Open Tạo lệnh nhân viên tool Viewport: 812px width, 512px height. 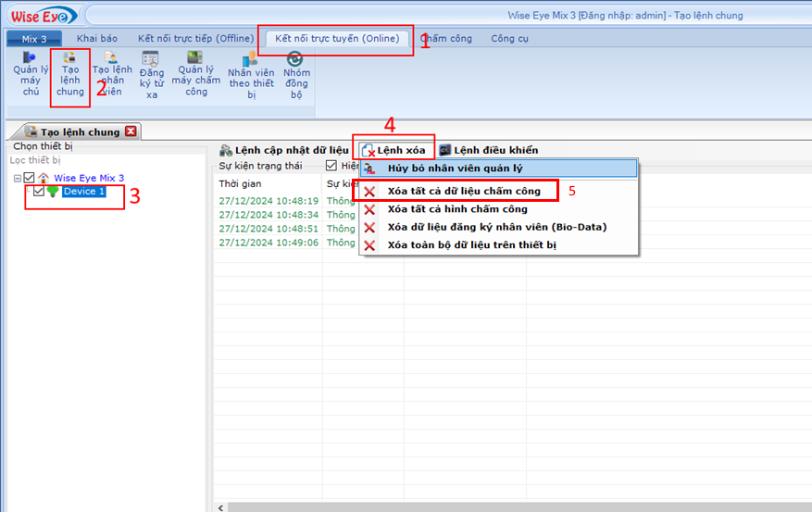click(x=112, y=73)
